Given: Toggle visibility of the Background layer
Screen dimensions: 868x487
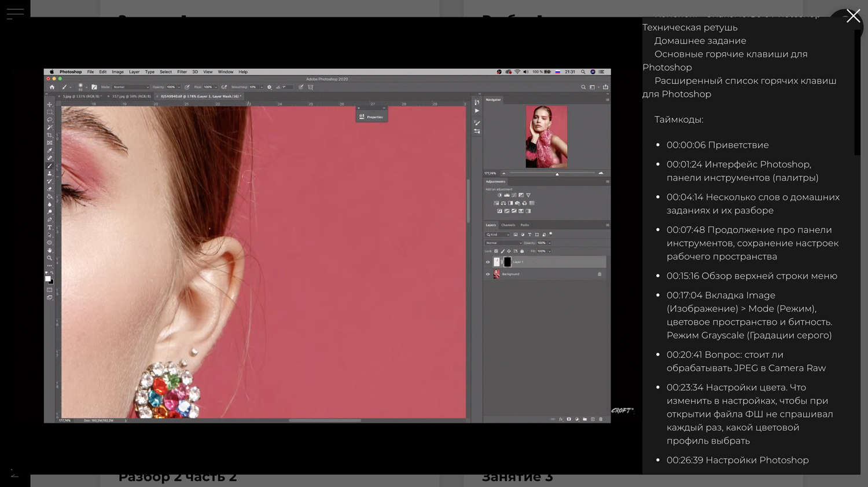Looking at the screenshot, I should point(488,274).
